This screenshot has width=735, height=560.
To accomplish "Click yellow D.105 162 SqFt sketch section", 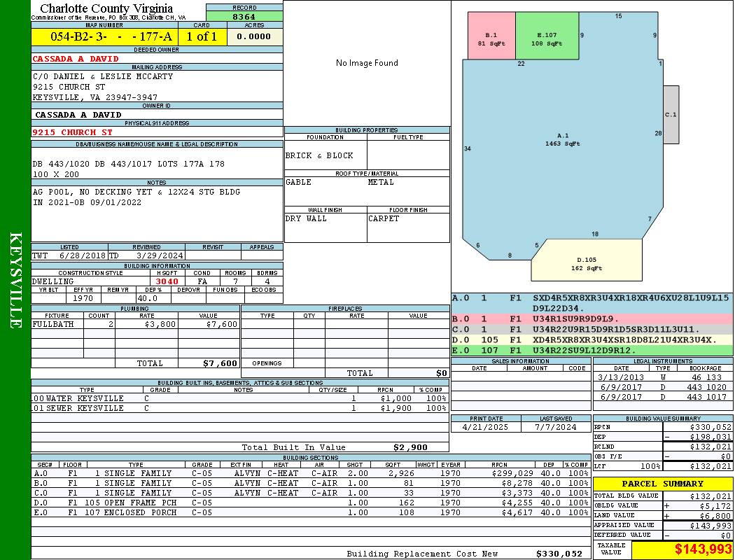I will point(587,261).
